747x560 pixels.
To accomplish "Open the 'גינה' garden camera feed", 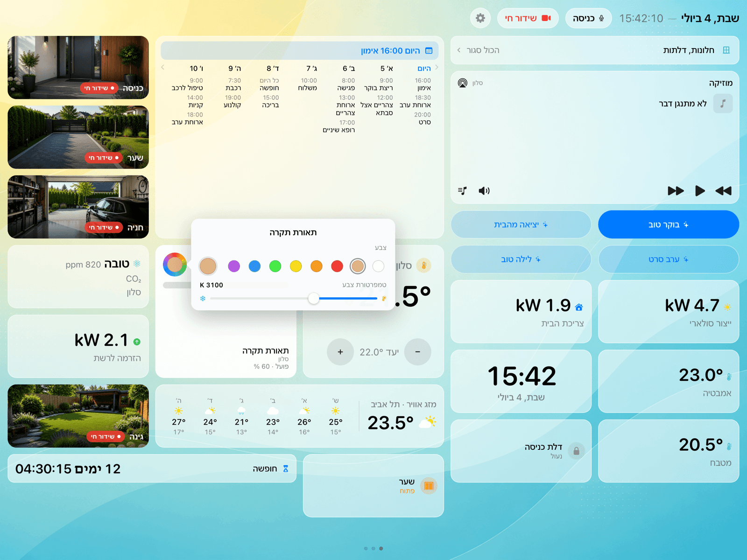I will (78, 416).
